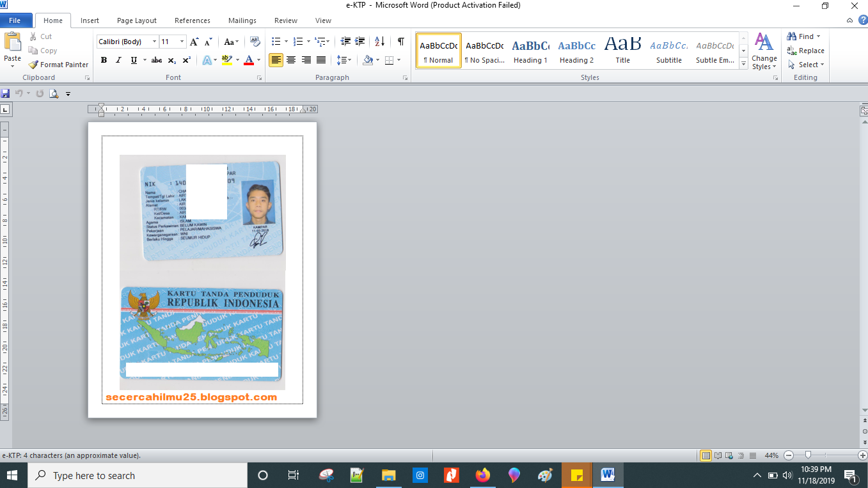Expand the Bullets dropdown arrow
Viewport: 868px width, 488px height.
(286, 42)
